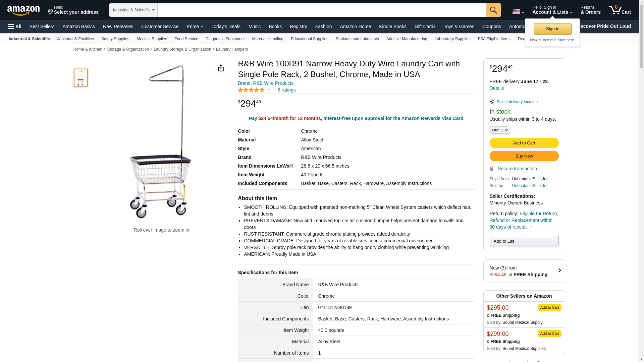This screenshot has width=644, height=362.
Task: Click the product thumbnail image
Action: tap(81, 78)
